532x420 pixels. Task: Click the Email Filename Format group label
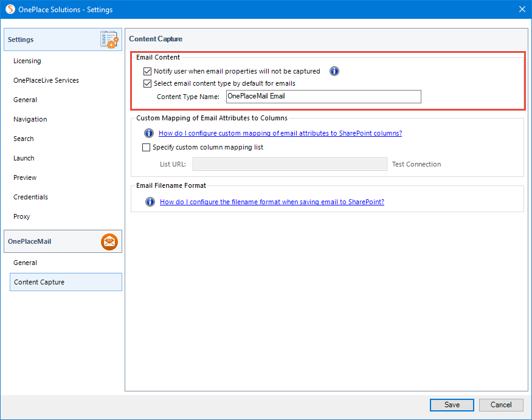171,185
